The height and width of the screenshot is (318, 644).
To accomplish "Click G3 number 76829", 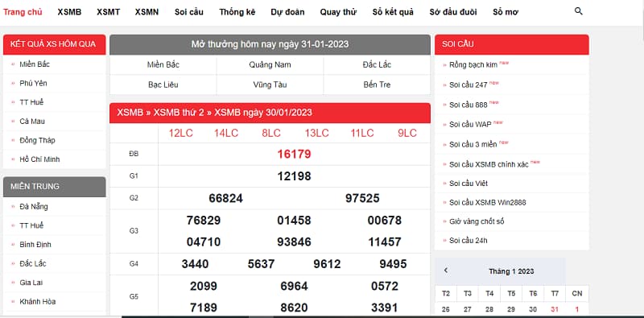I will tap(204, 221).
